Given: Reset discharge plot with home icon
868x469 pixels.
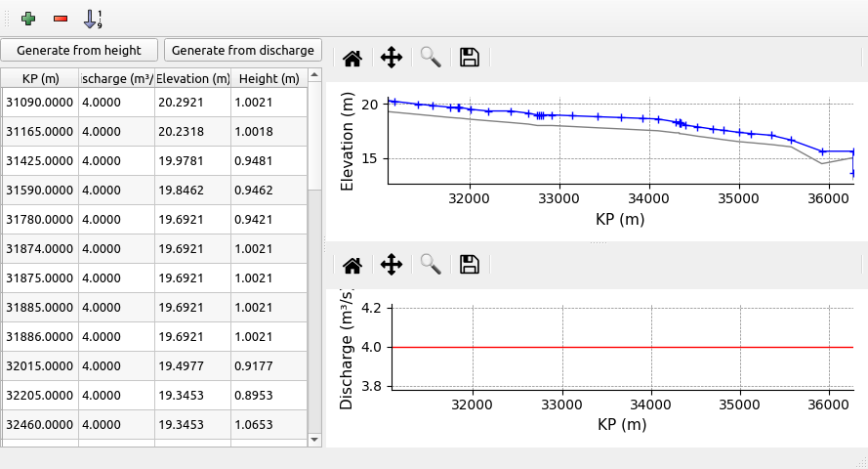Looking at the screenshot, I should click(x=352, y=264).
